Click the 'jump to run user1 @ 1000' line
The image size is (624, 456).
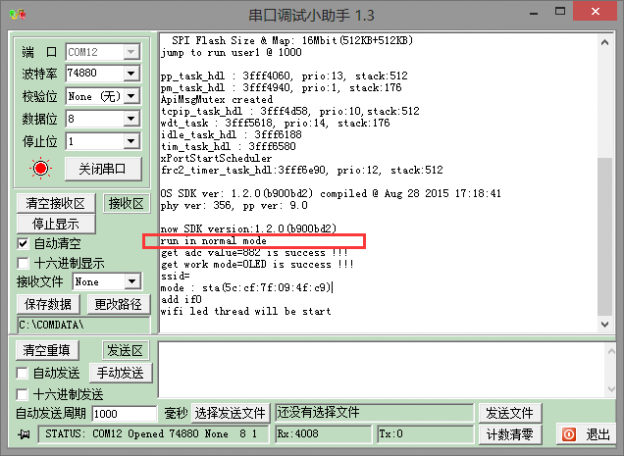pos(231,52)
